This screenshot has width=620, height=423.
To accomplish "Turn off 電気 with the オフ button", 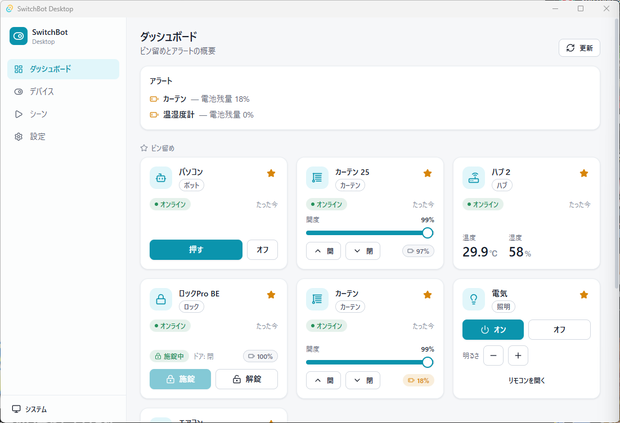I will [x=560, y=330].
